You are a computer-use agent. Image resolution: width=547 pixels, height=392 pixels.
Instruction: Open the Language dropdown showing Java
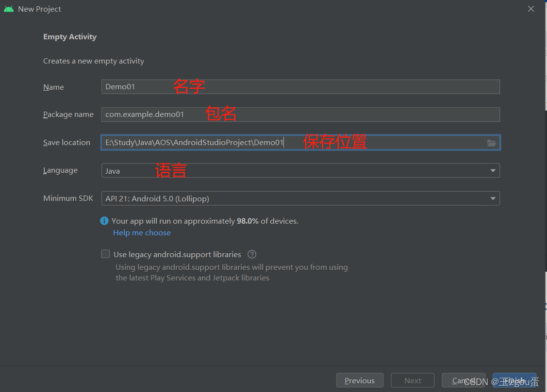coord(300,171)
